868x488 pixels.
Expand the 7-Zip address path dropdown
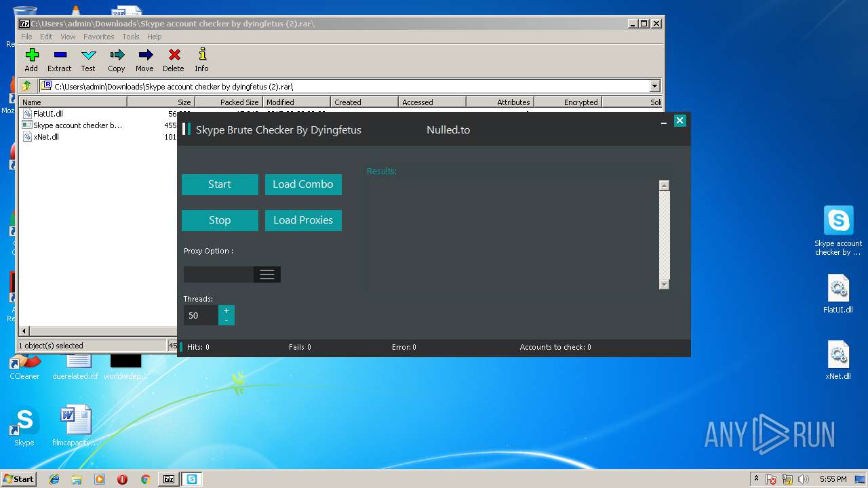pyautogui.click(x=654, y=86)
